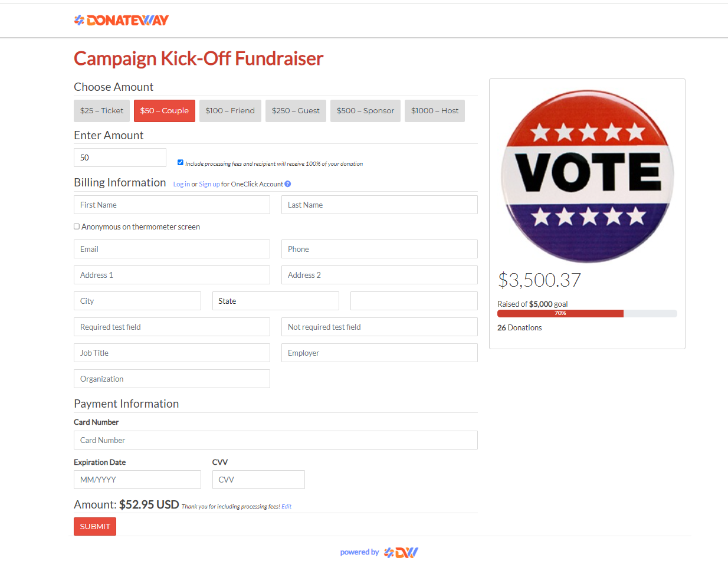Screen dimensions: 728x561
Task: Toggle the include processing fees checkbox
Action: [x=181, y=163]
